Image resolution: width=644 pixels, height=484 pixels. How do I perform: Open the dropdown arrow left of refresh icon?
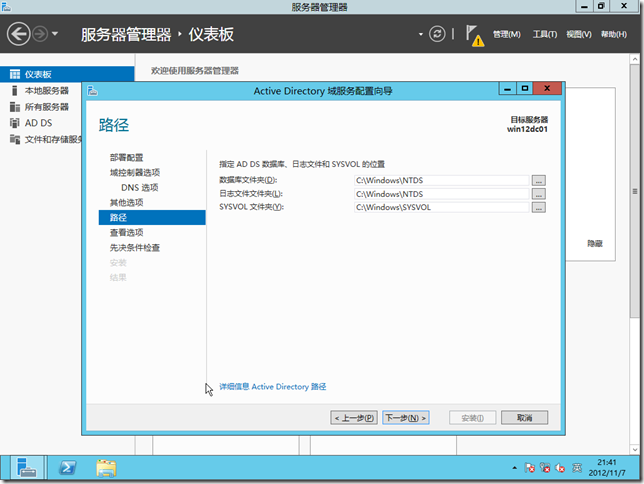[421, 34]
